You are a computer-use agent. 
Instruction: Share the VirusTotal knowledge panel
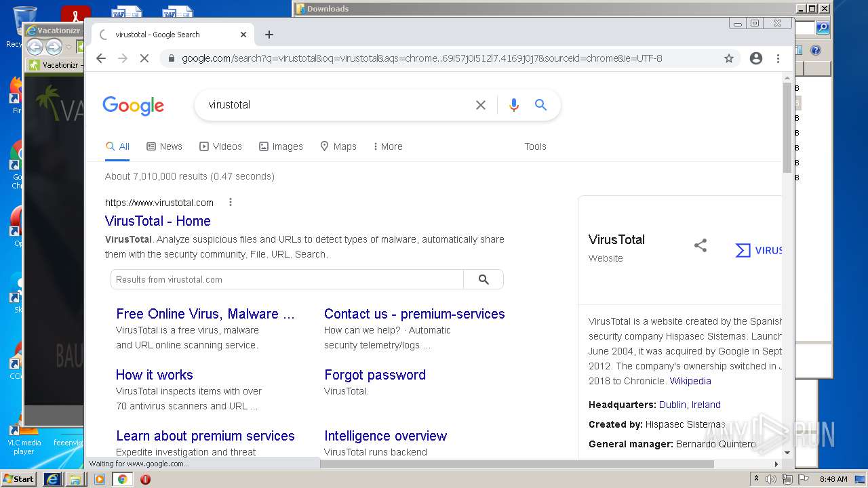[701, 245]
